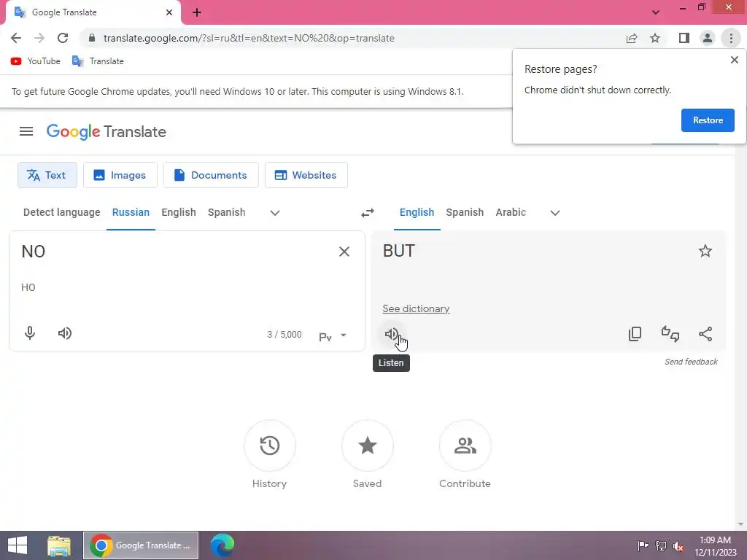Select Spanish as source language

pos(227,212)
